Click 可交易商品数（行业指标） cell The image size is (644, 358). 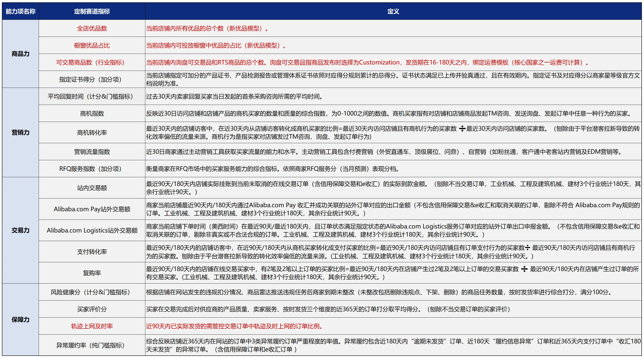point(92,62)
